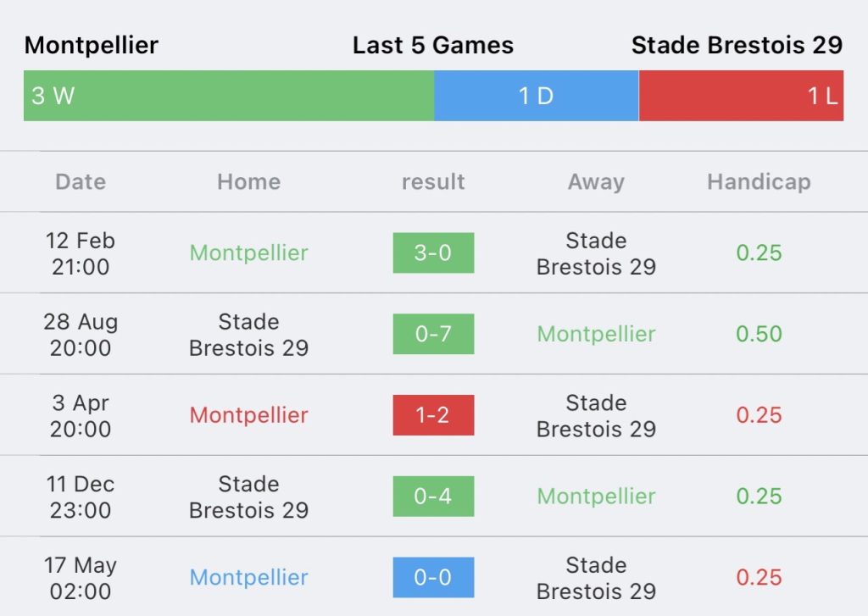
Task: Click the green 0-7 result badge
Action: pyautogui.click(x=433, y=334)
